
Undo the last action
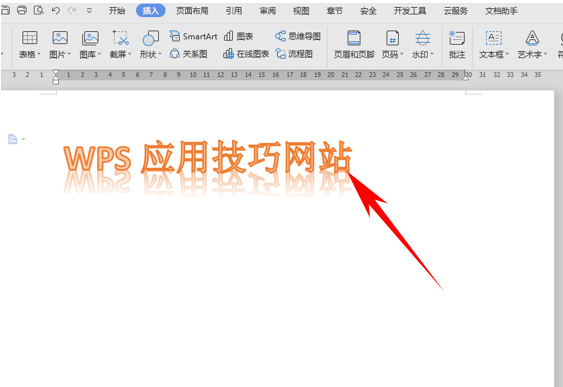(x=55, y=11)
